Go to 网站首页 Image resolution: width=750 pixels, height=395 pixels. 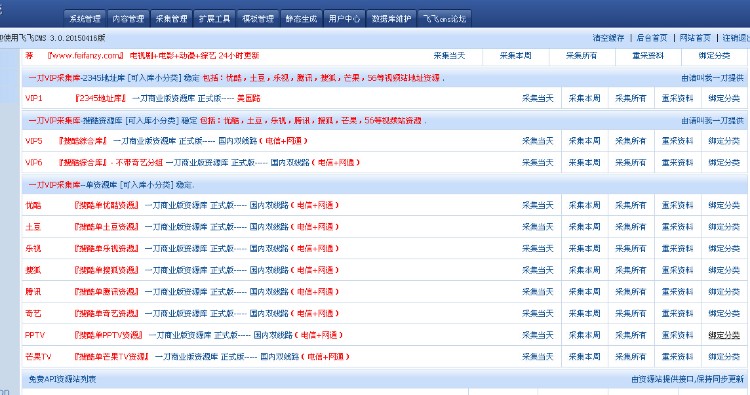(695, 38)
